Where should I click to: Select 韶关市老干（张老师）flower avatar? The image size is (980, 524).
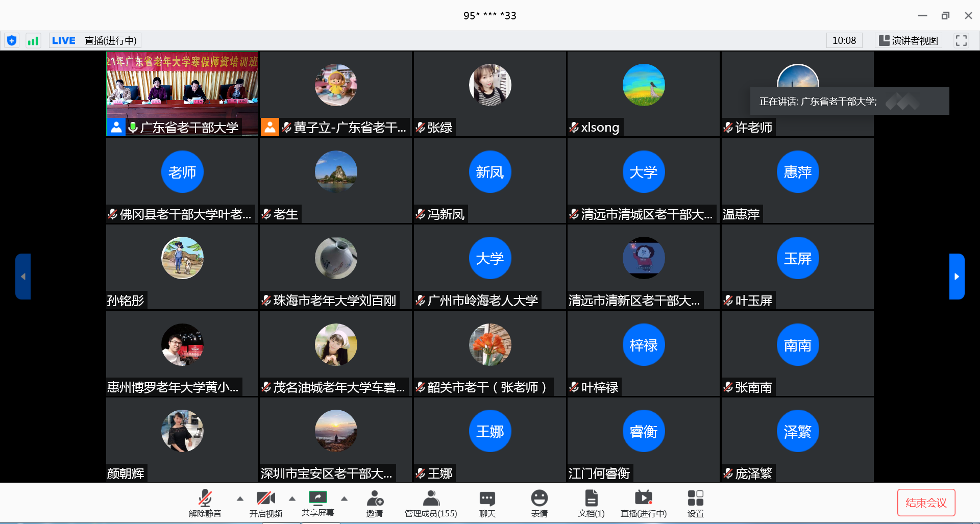[x=490, y=344]
